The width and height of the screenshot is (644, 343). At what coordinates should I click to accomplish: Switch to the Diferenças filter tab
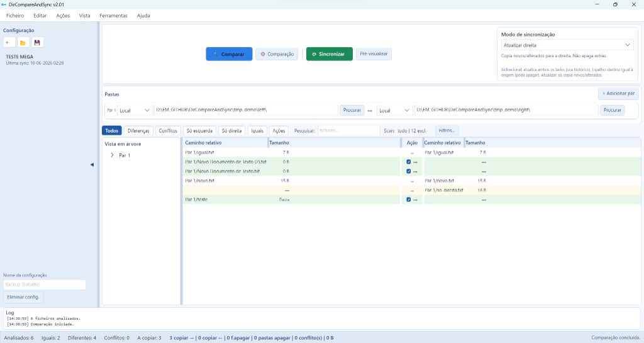tap(138, 131)
